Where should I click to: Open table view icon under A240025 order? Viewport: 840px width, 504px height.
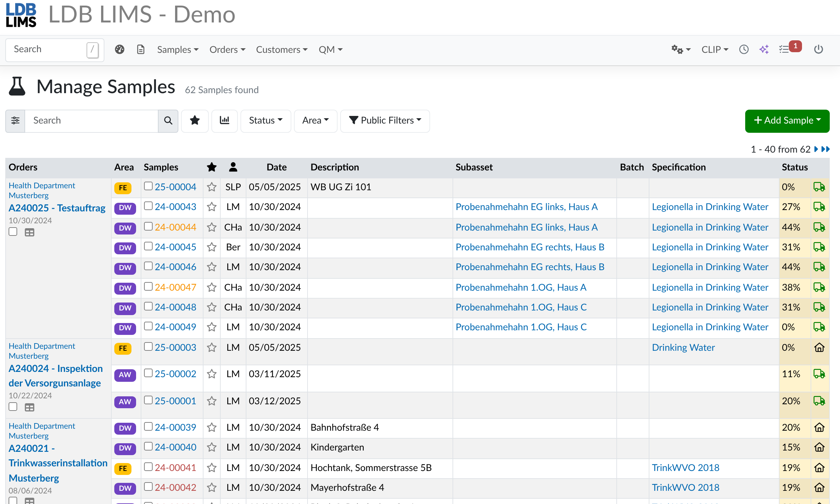tap(29, 232)
